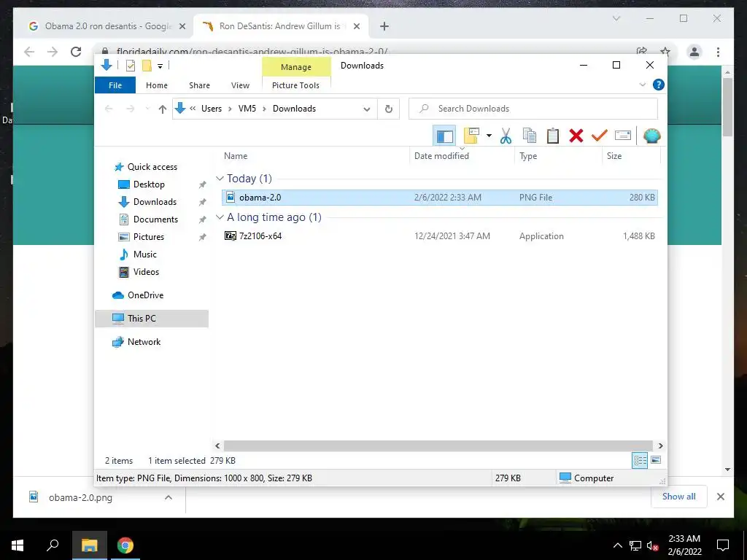Open Network in navigation pane

point(144,342)
